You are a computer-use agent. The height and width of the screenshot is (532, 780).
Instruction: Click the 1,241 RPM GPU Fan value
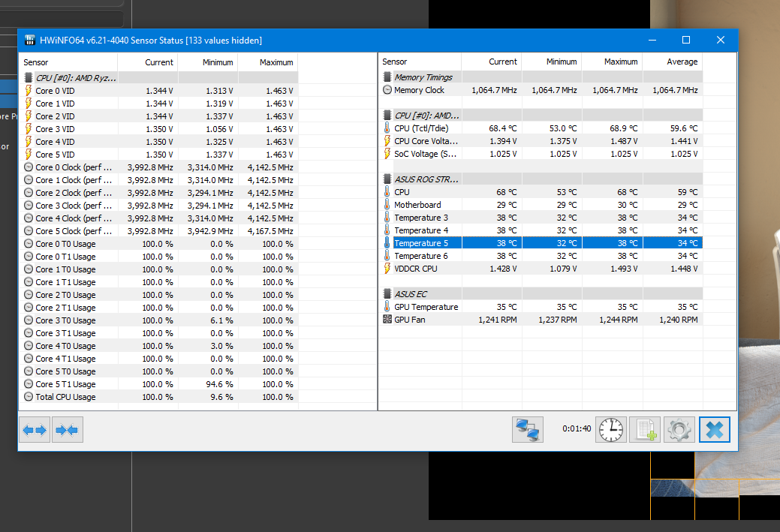coord(498,320)
